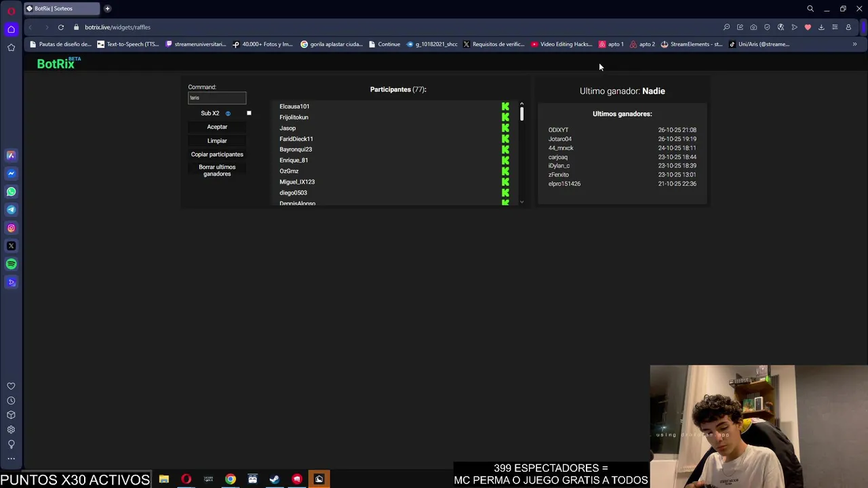This screenshot has height=488, width=868.
Task: Open Easy Setup sliders icon
Action: click(835, 27)
